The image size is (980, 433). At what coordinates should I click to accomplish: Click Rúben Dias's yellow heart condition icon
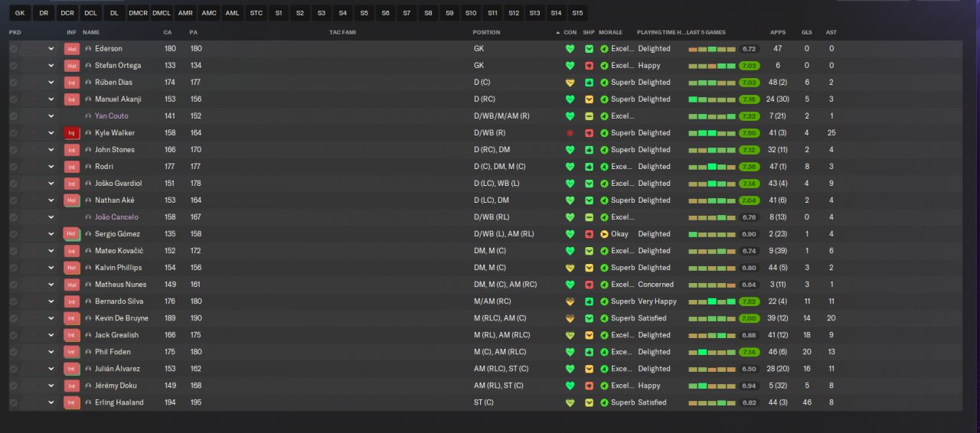(x=570, y=83)
